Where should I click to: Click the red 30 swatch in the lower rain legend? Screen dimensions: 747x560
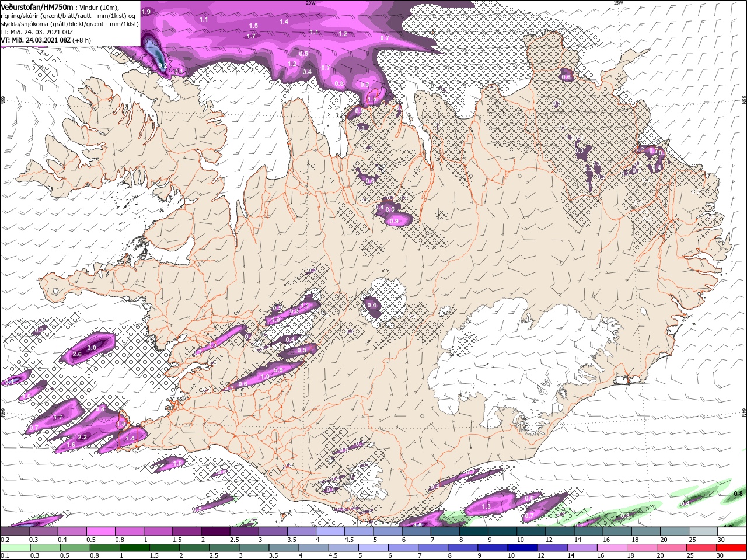(732, 548)
